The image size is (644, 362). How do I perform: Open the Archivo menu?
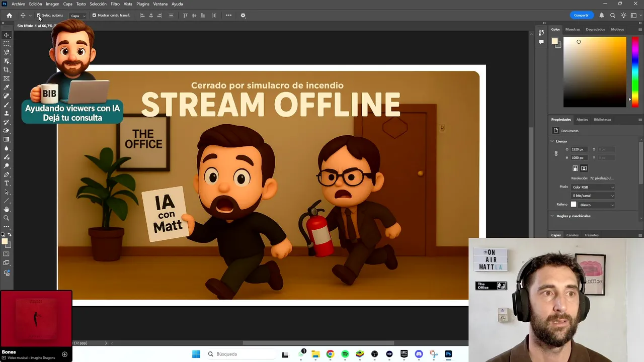point(18,4)
